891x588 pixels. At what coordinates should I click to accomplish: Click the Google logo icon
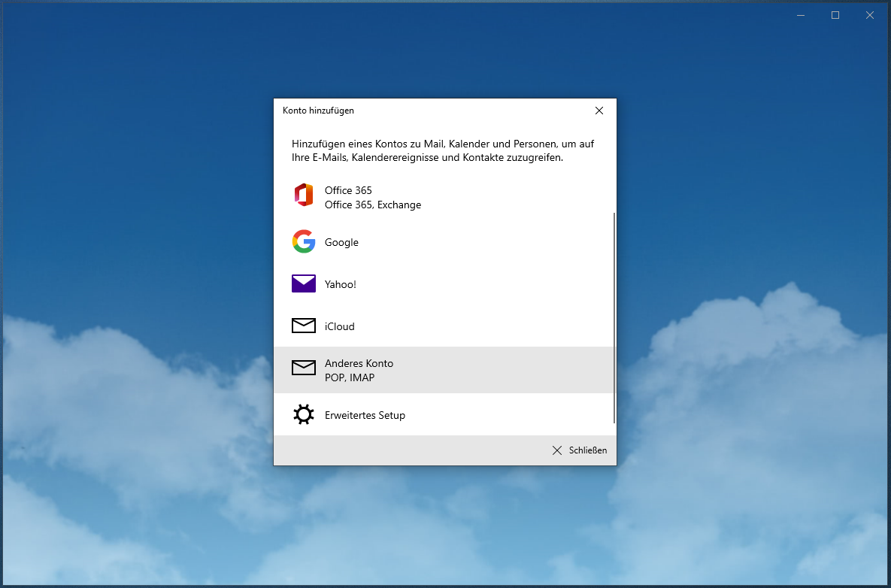(304, 241)
